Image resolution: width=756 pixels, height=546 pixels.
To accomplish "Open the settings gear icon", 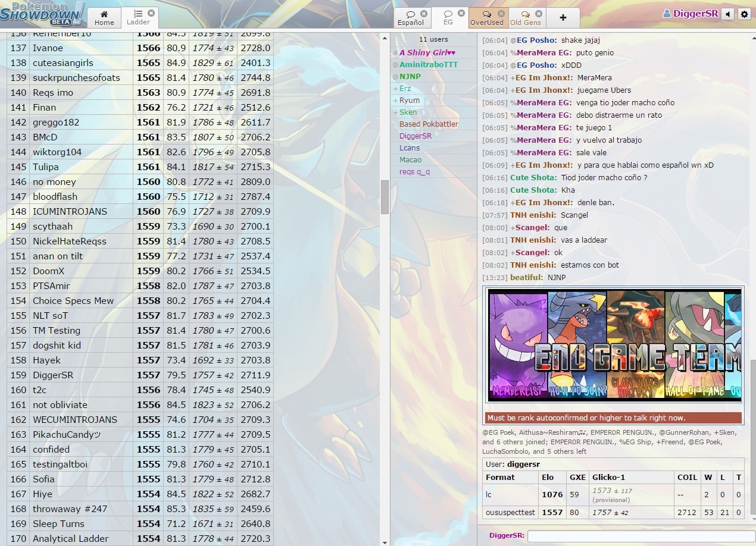I will point(744,14).
